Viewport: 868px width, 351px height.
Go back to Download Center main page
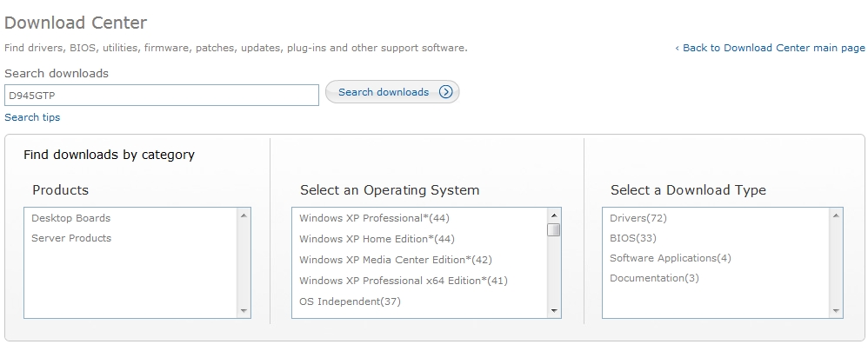[x=770, y=48]
